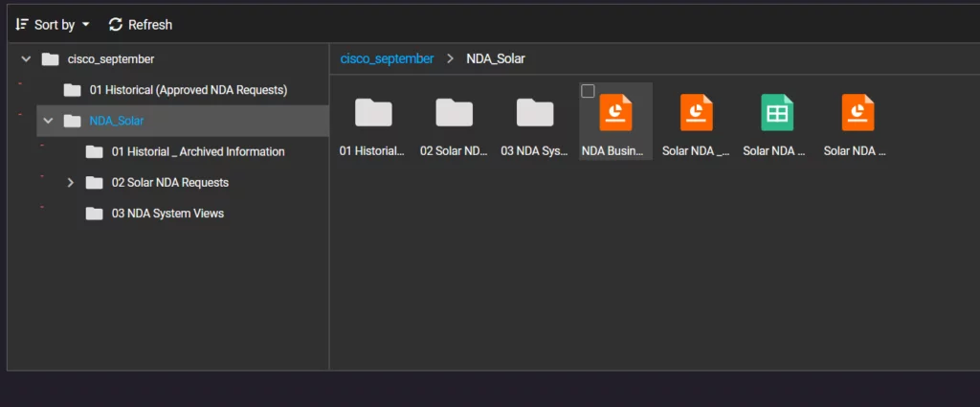Select 01 Historial _ Archived Information tree text
Viewport: 980px width, 407px height.
click(x=198, y=152)
